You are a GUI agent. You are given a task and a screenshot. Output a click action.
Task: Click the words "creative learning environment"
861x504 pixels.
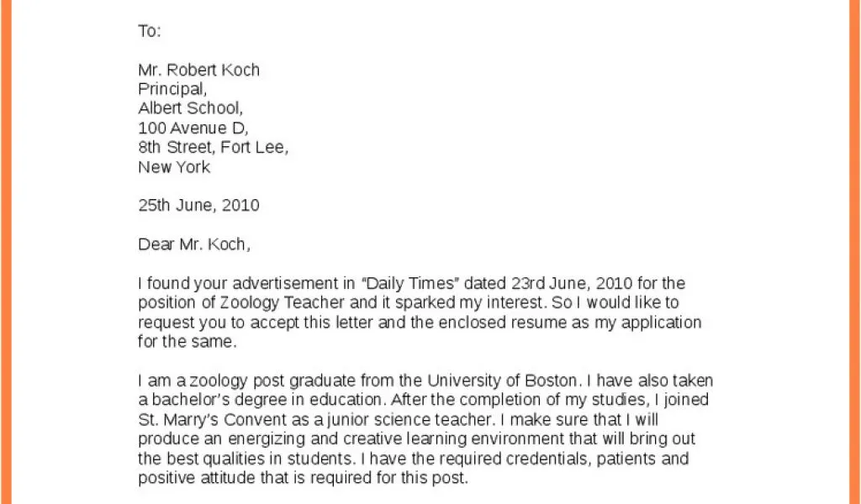tap(432, 439)
